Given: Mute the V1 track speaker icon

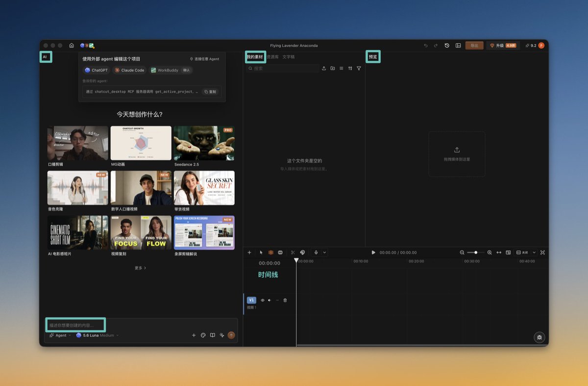Looking at the screenshot, I should point(269,300).
